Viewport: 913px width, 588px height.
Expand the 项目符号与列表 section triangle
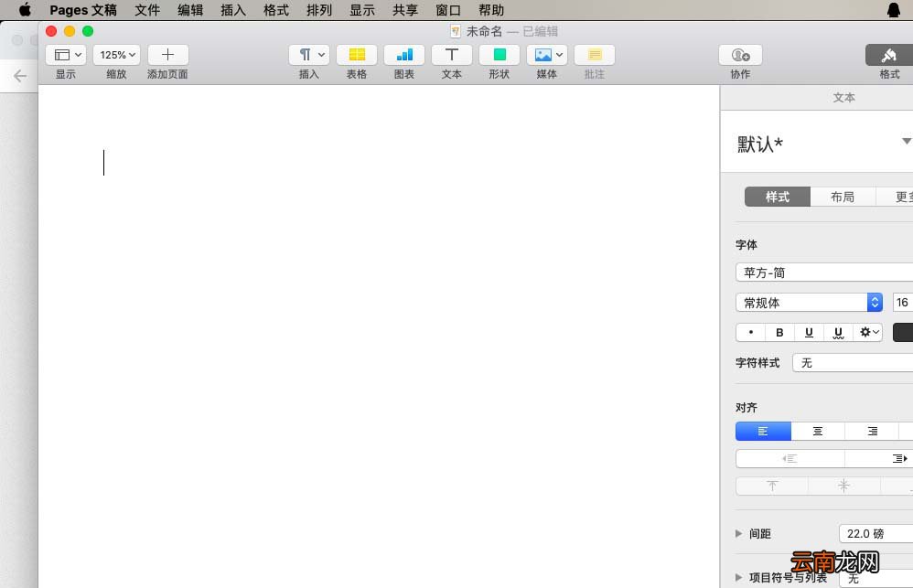pos(739,578)
